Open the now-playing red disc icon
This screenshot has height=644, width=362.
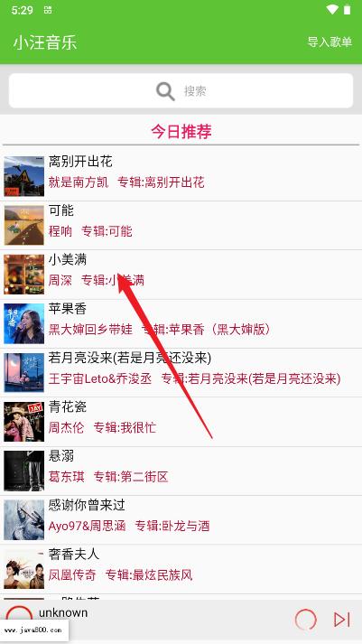(x=19, y=616)
